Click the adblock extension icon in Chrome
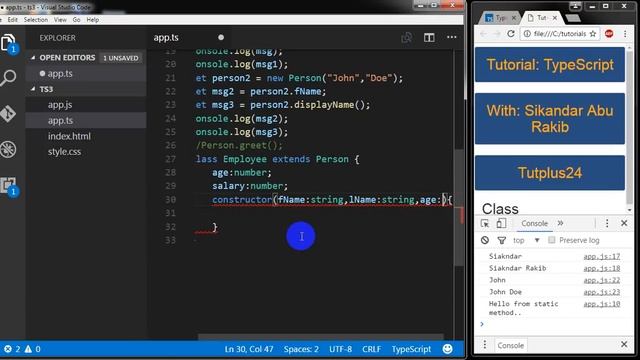The height and width of the screenshot is (360, 640). [609, 34]
